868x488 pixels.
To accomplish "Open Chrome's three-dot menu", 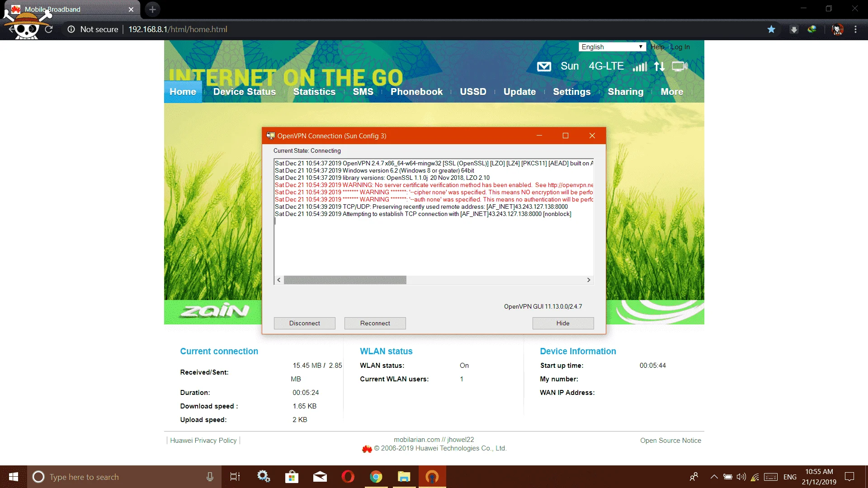I will [855, 29].
